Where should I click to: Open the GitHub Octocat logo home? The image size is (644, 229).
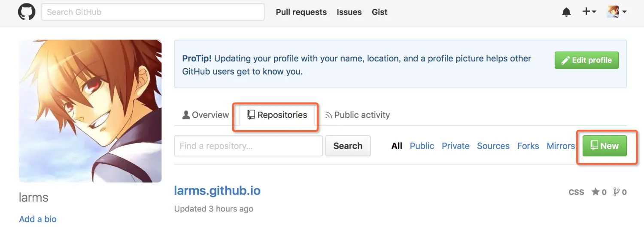coord(27,12)
